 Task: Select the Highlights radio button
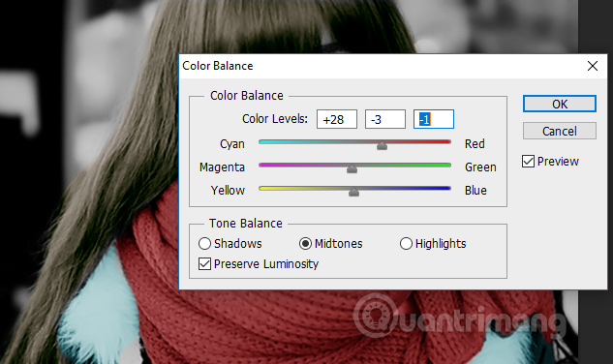(406, 244)
